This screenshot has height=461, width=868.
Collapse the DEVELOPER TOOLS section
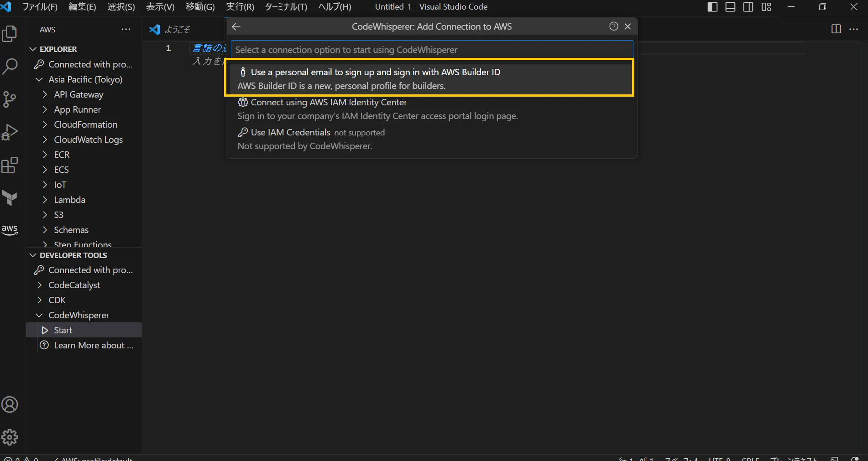coord(33,255)
